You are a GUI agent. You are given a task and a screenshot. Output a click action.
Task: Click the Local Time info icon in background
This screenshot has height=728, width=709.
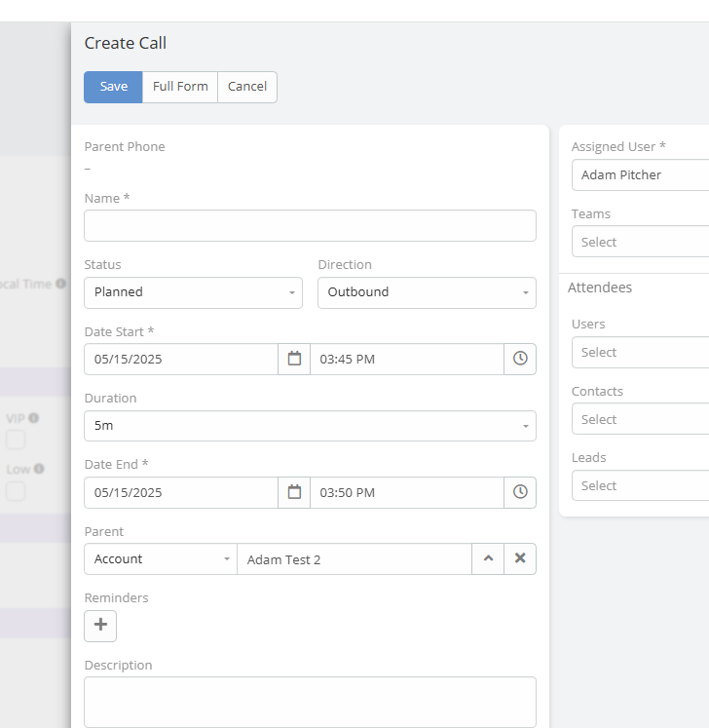click(60, 284)
